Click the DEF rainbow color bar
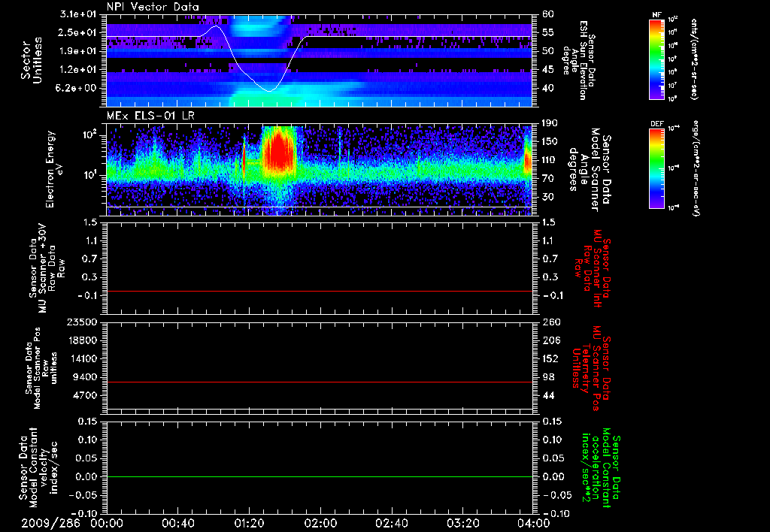Screen dimensions: 770x532 [657, 168]
